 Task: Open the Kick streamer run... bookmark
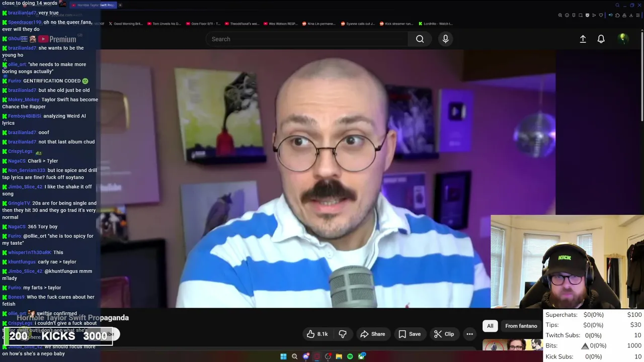396,24
